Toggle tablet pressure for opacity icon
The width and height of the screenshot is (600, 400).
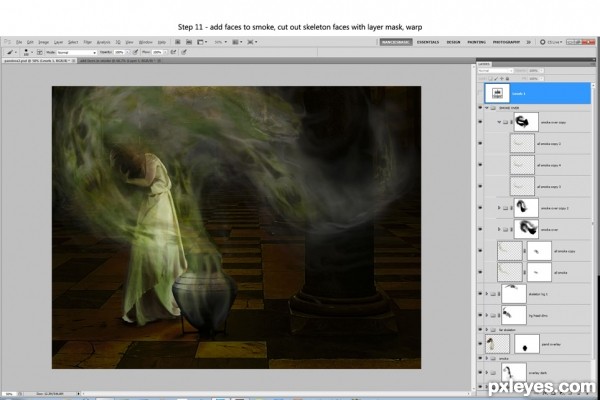135,52
